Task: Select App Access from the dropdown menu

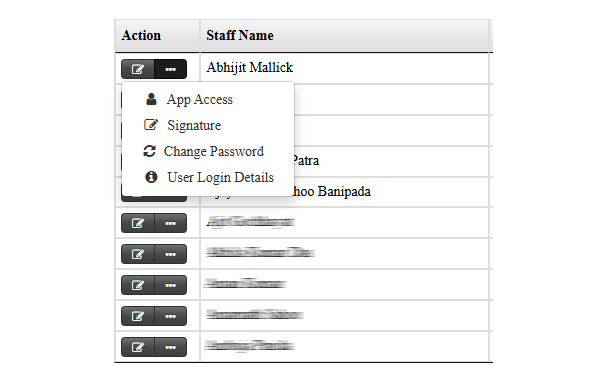Action: tap(200, 99)
